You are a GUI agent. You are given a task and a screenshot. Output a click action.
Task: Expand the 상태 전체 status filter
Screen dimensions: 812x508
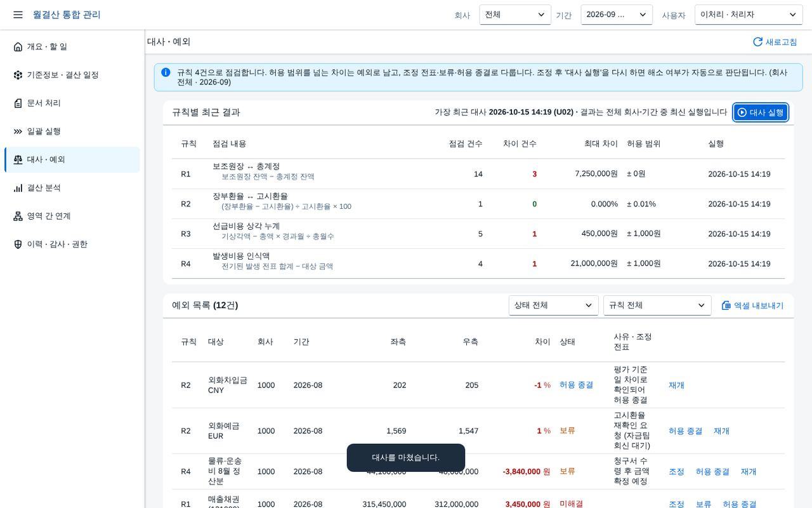click(554, 305)
